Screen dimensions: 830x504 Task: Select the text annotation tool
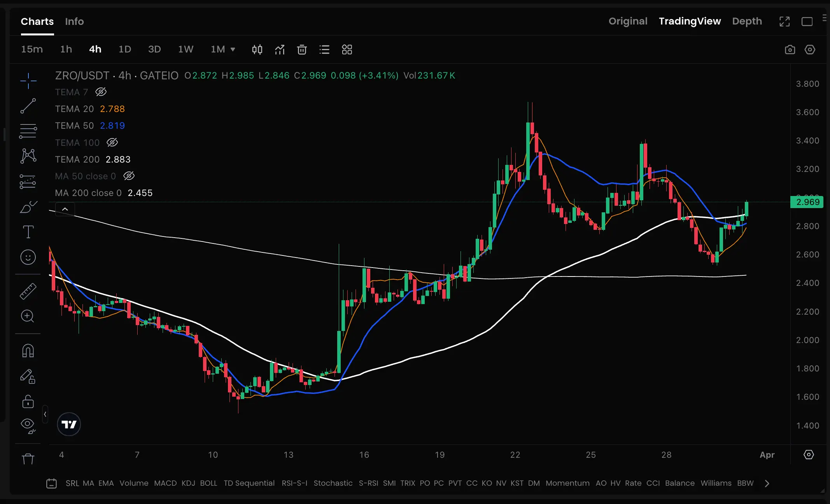[28, 232]
